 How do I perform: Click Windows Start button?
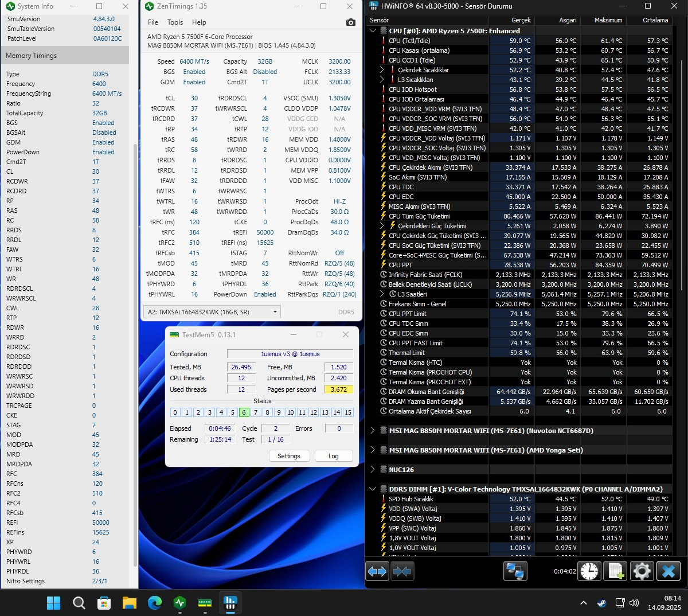click(53, 603)
